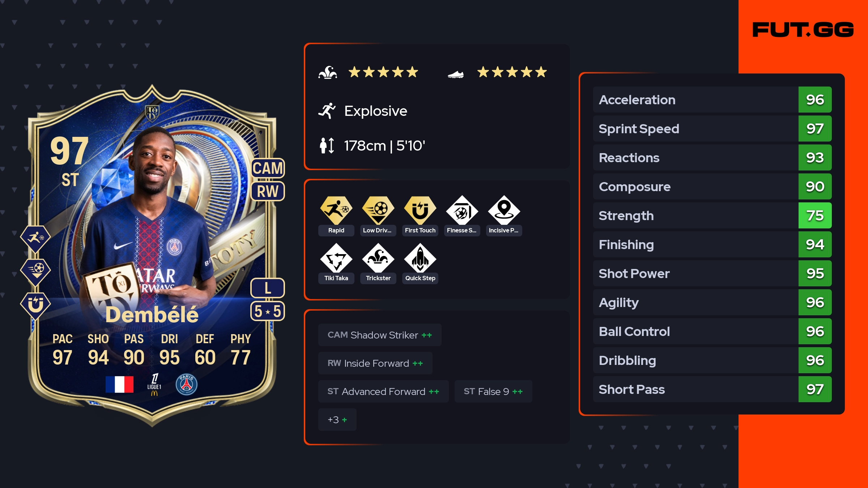Click the Trickster playstyle icon
This screenshot has height=488, width=868.
tap(378, 258)
